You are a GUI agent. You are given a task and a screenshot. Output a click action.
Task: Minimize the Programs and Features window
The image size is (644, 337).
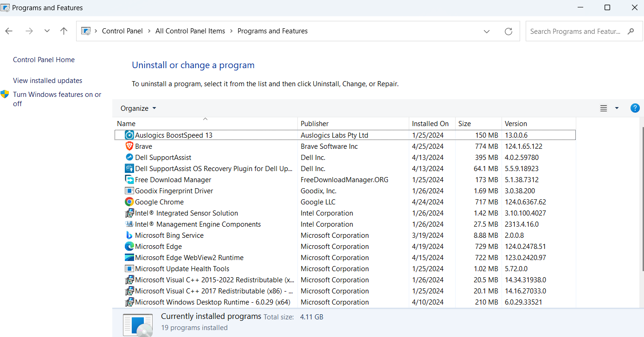(x=580, y=7)
